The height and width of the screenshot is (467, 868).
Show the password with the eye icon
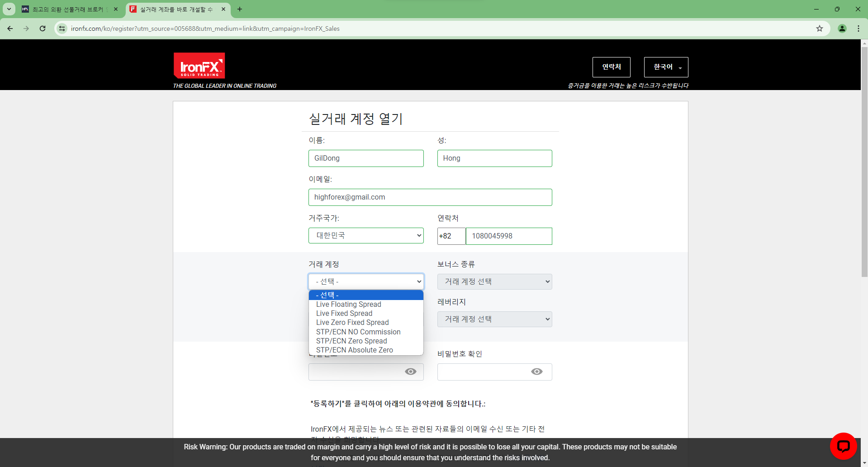click(x=410, y=372)
